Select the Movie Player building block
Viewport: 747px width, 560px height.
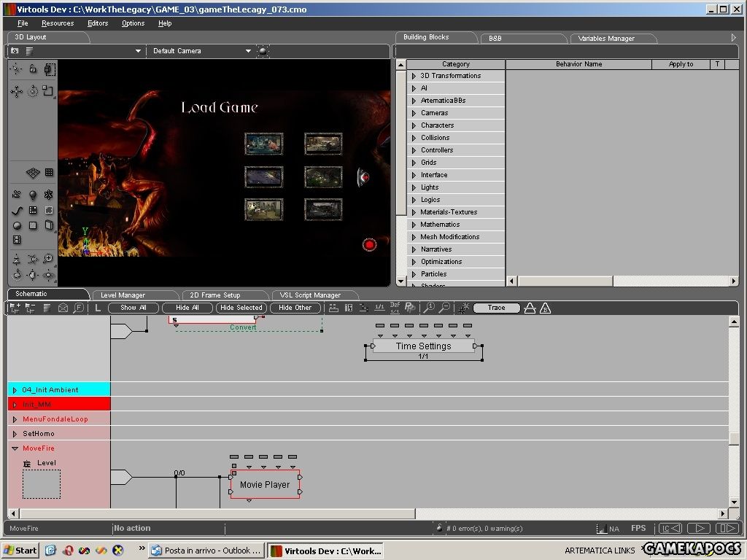pos(265,484)
